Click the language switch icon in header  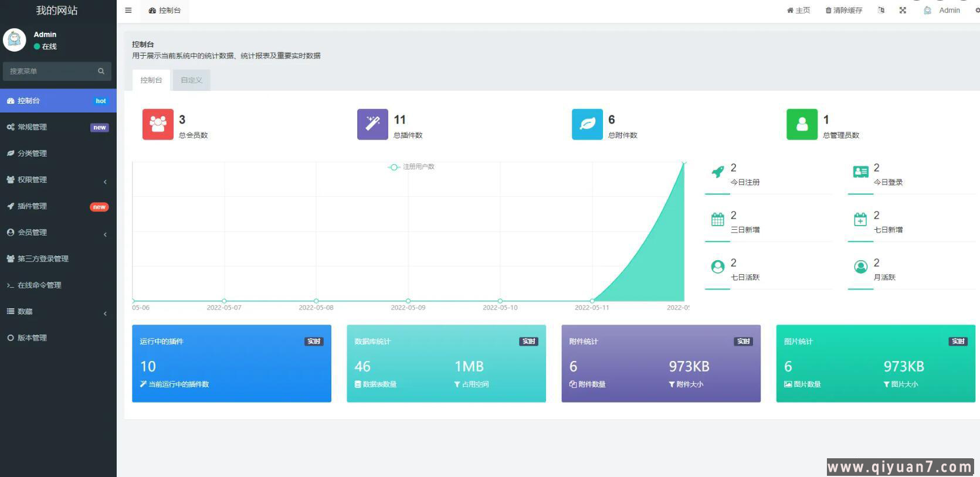point(881,11)
